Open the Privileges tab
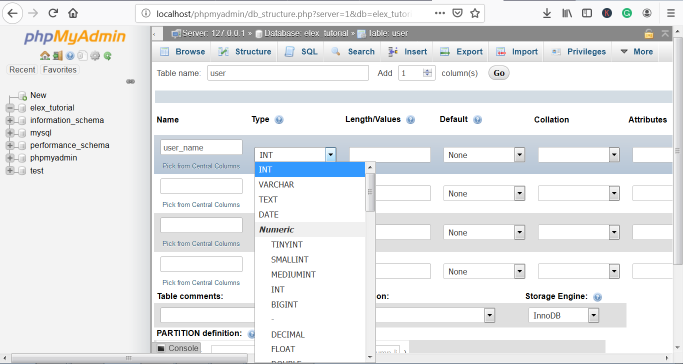Screen dimensions: 683x364 tap(578, 51)
